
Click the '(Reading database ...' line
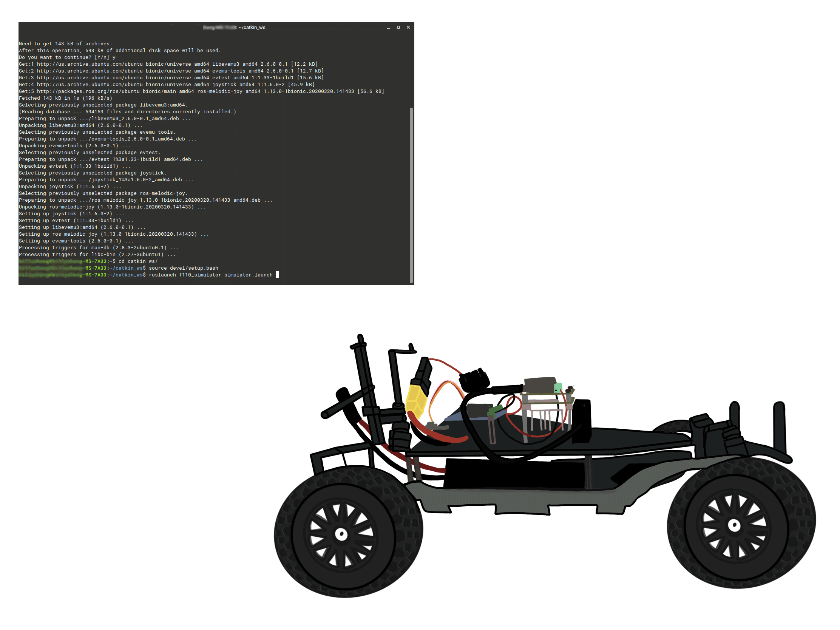[x=127, y=112]
